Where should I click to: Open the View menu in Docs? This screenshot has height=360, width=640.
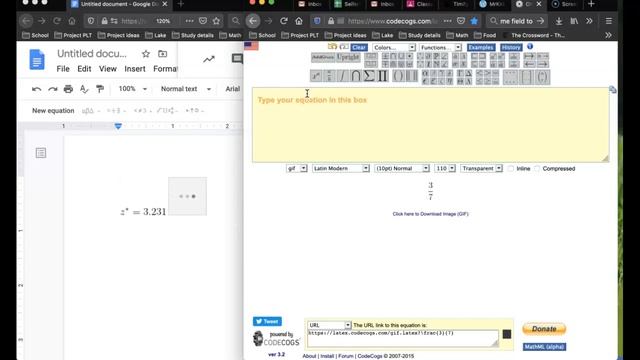tap(108, 69)
